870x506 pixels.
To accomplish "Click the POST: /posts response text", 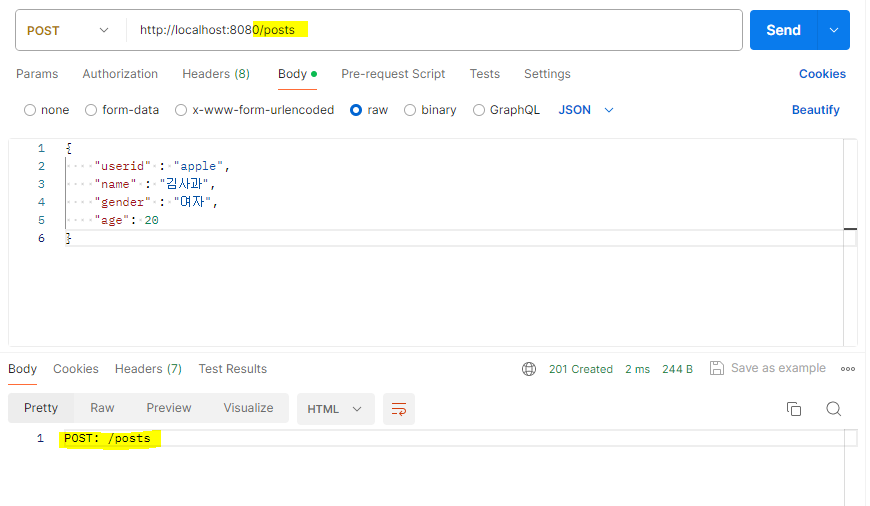I will point(107,438).
